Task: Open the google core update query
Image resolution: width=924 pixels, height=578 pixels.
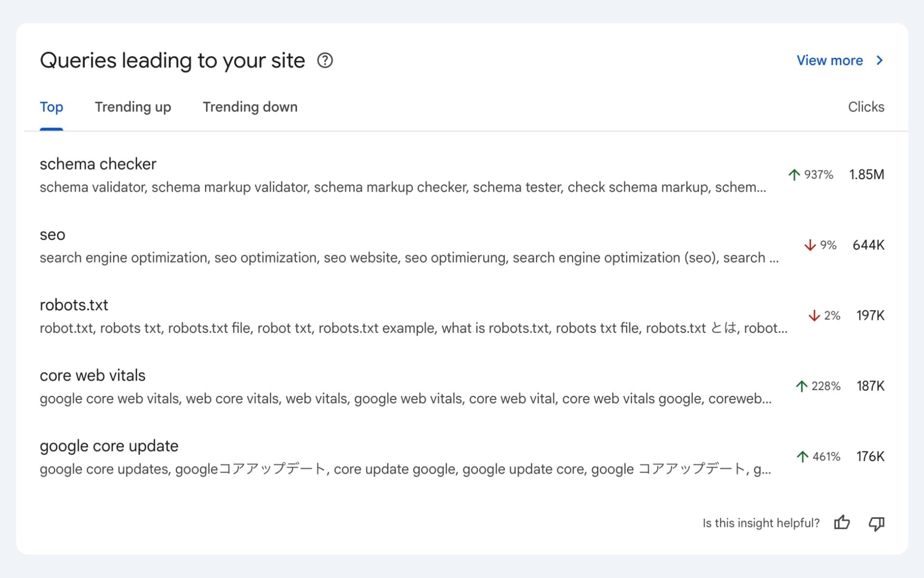Action: 109,446
